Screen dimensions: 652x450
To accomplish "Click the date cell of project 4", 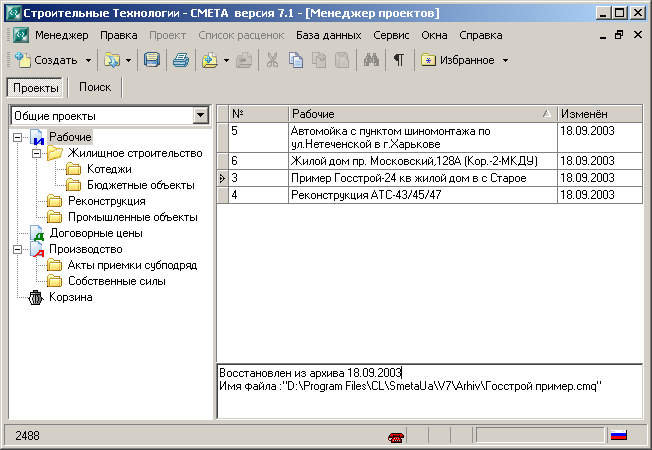I will pos(600,195).
